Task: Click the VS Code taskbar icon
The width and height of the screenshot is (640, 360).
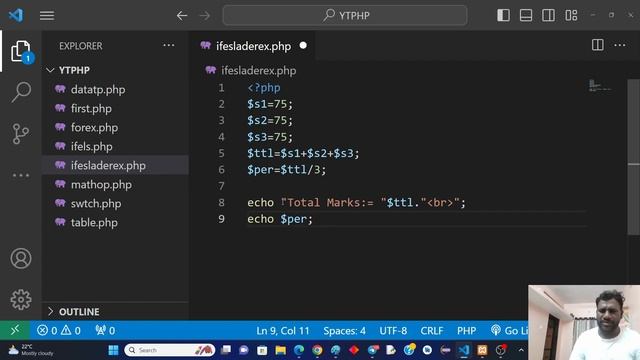Action: (x=464, y=350)
